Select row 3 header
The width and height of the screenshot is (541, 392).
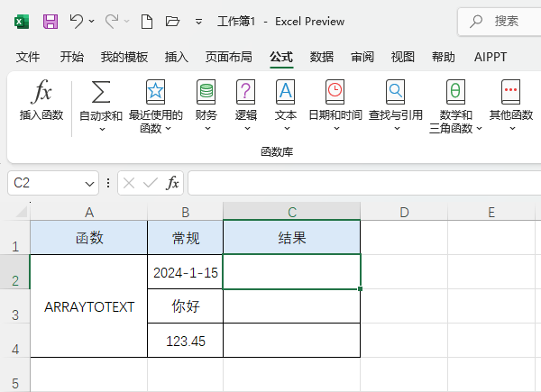[15, 306]
